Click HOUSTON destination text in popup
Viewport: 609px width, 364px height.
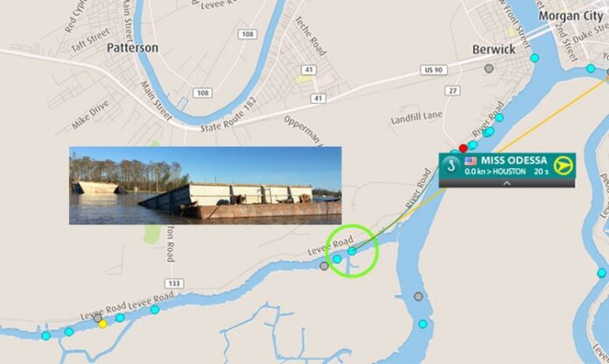(x=509, y=171)
